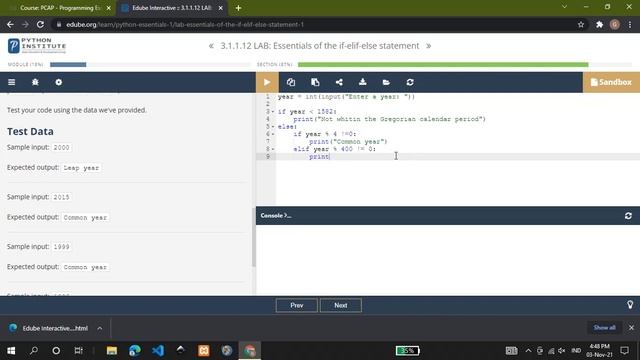
Task: Fold the elif block at line 8
Action: (x=273, y=149)
